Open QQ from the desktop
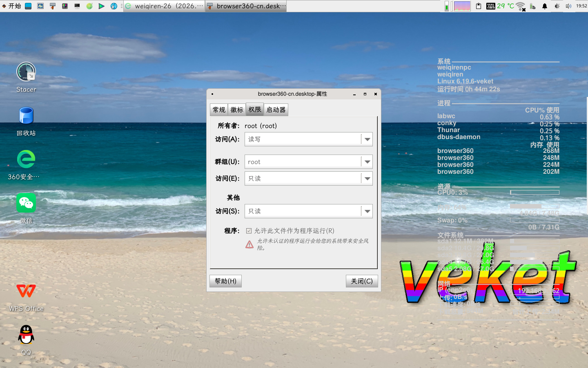This screenshot has height=368, width=588. (26, 334)
